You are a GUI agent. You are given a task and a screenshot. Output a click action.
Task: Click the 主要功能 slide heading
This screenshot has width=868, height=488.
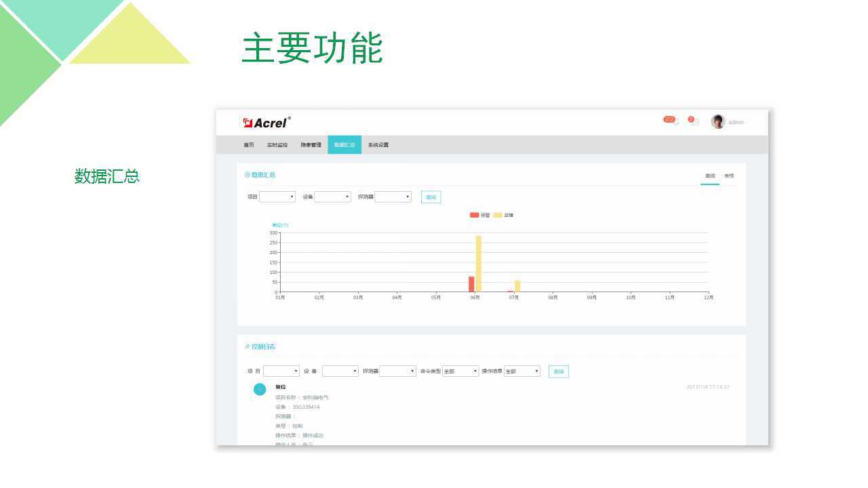pyautogui.click(x=313, y=47)
